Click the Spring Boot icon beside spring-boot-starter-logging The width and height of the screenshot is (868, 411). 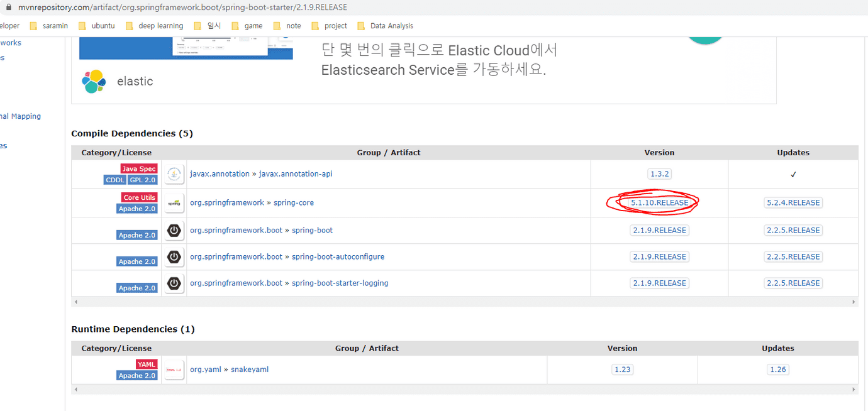(x=174, y=283)
